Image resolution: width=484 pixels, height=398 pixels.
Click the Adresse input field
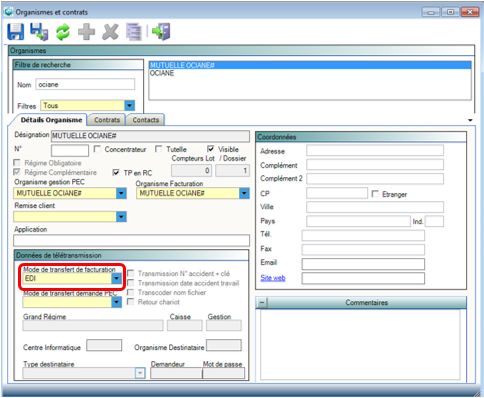pos(375,150)
